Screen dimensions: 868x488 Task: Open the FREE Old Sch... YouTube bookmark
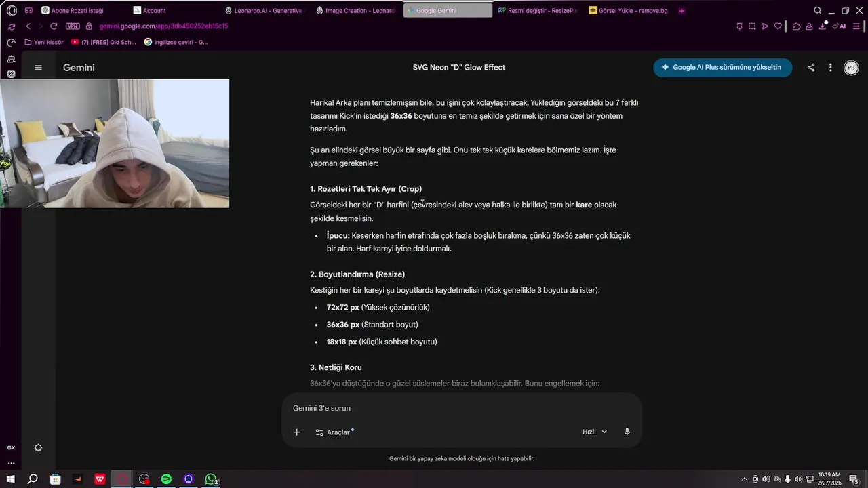103,42
